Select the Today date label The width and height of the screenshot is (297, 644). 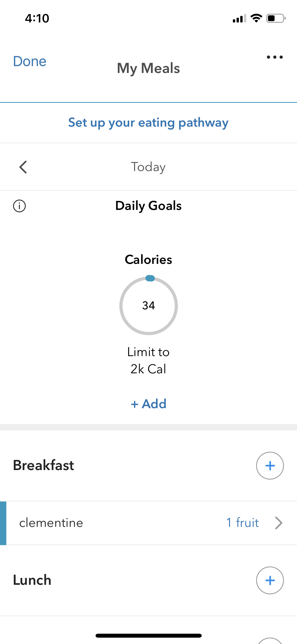pyautogui.click(x=148, y=167)
